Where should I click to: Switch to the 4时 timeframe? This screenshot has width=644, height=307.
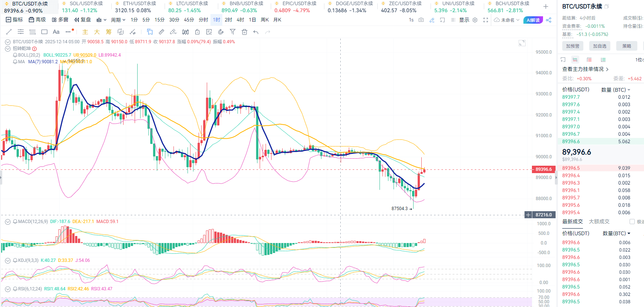coord(240,20)
